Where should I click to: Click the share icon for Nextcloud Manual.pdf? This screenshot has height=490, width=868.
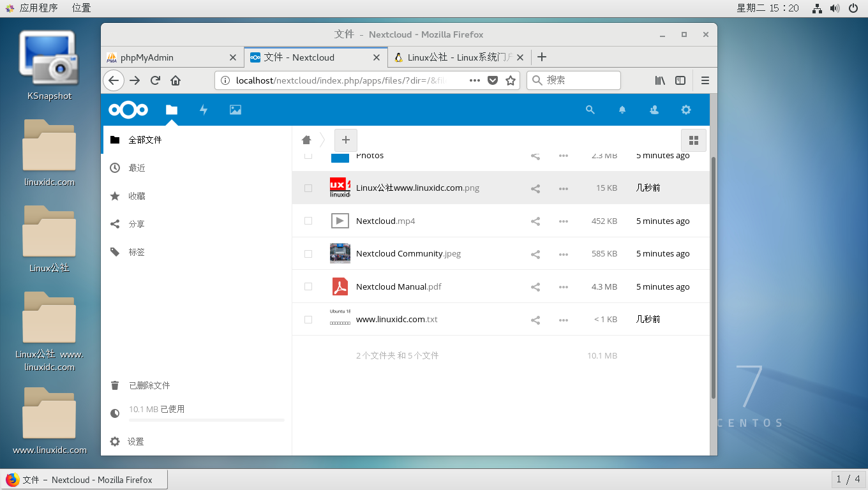535,286
